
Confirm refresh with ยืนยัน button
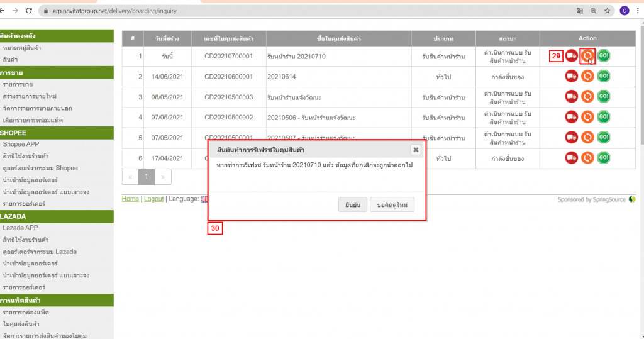tap(352, 205)
